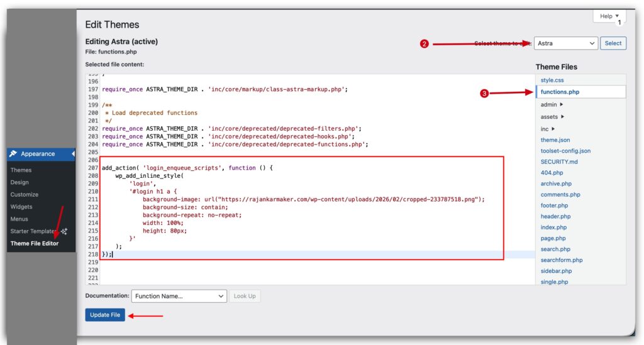Click the Starter Templates sparkle icon
This screenshot has width=644, height=345.
64,231
